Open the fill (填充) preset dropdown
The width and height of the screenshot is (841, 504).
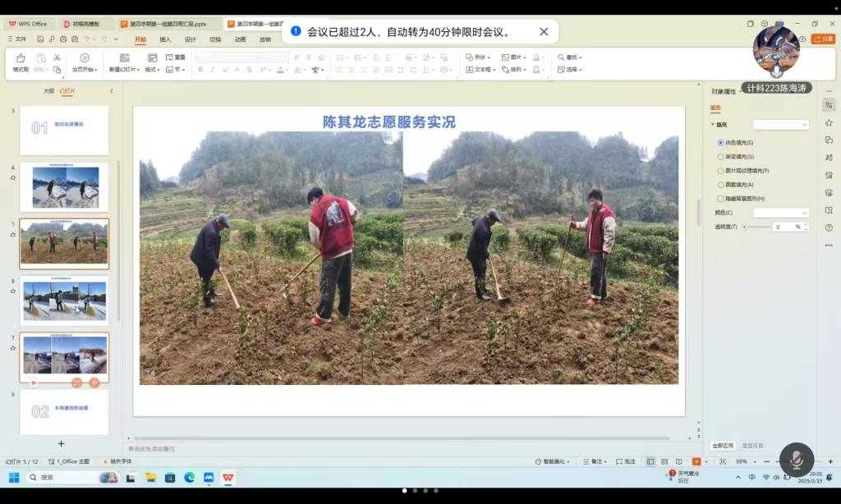781,125
